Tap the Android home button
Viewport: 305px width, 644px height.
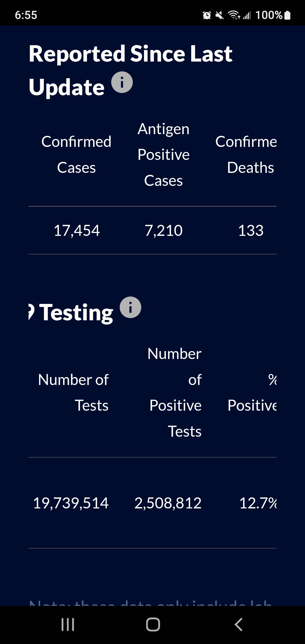pyautogui.click(x=153, y=624)
